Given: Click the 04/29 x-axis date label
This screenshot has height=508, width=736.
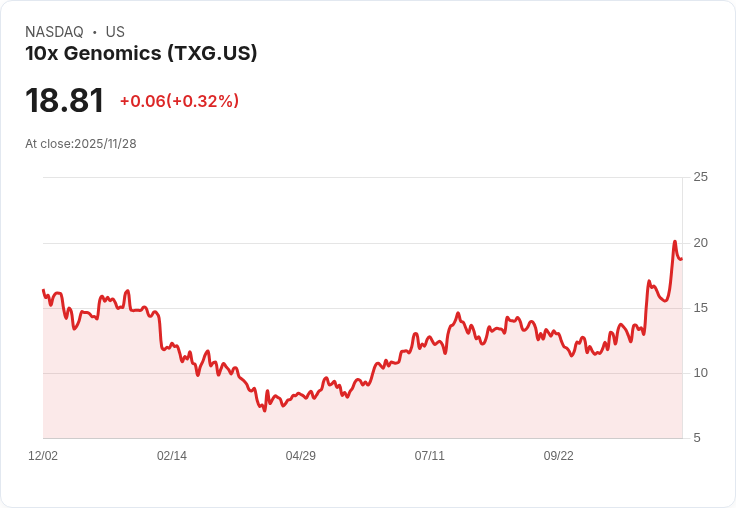Looking at the screenshot, I should click(x=300, y=456).
